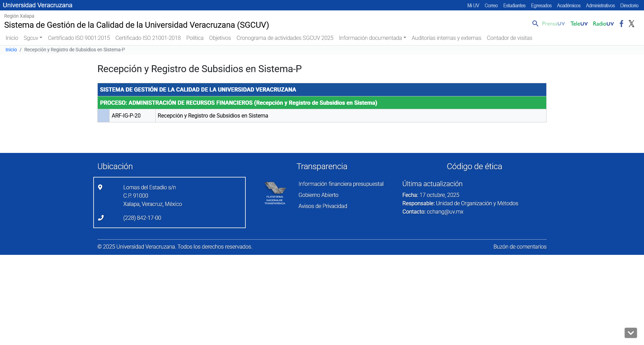Open Certificado ISO 9001:2015 menu item
Image resolution: width=644 pixels, height=345 pixels.
(x=79, y=38)
